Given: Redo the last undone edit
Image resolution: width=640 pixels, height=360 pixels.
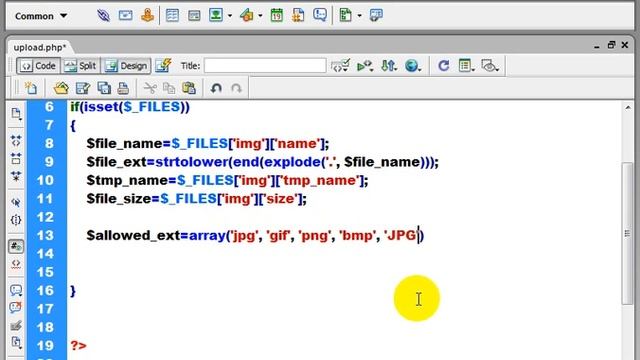Looking at the screenshot, I should click(x=236, y=88).
